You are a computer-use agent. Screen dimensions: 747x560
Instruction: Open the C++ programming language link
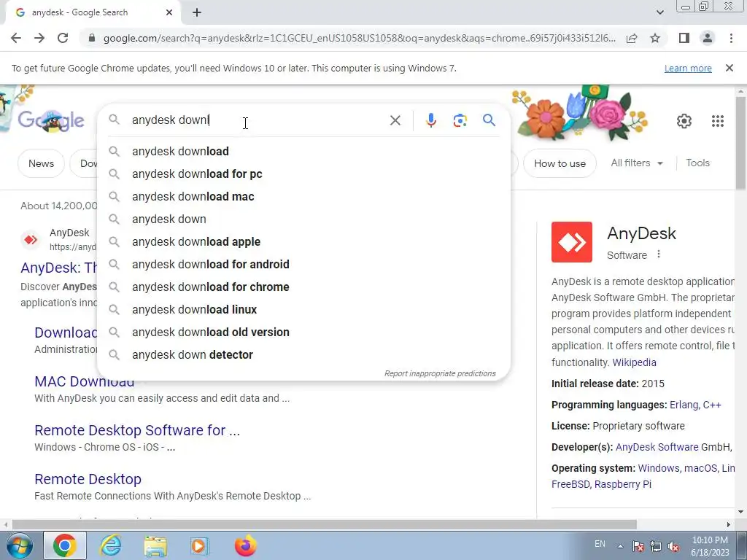[x=712, y=405]
